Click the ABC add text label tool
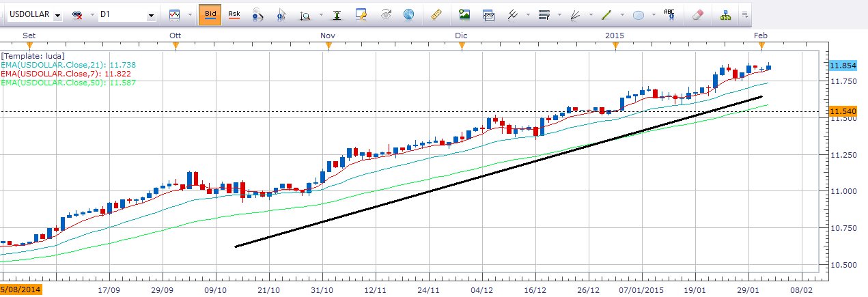868x297 pixels. (669, 13)
